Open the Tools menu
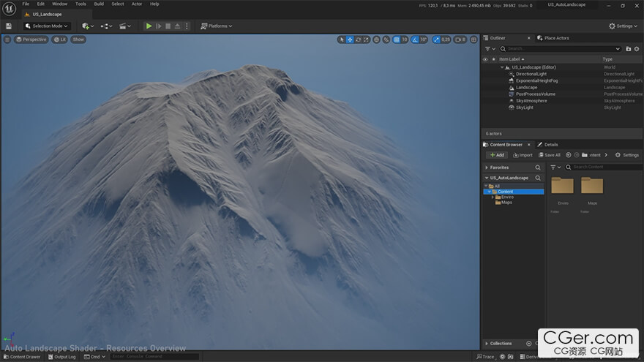This screenshot has height=362, width=644. point(81,4)
